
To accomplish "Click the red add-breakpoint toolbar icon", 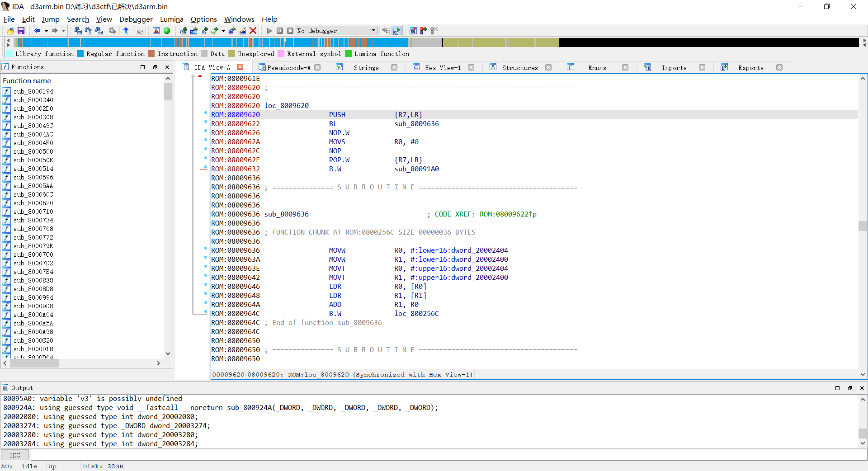I will (424, 31).
